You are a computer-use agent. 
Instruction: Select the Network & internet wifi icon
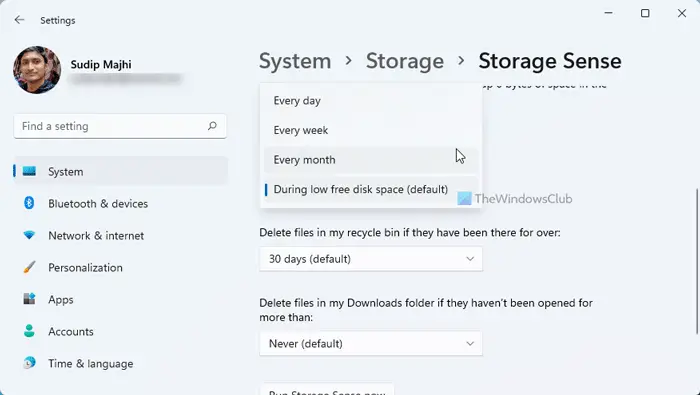click(x=29, y=235)
